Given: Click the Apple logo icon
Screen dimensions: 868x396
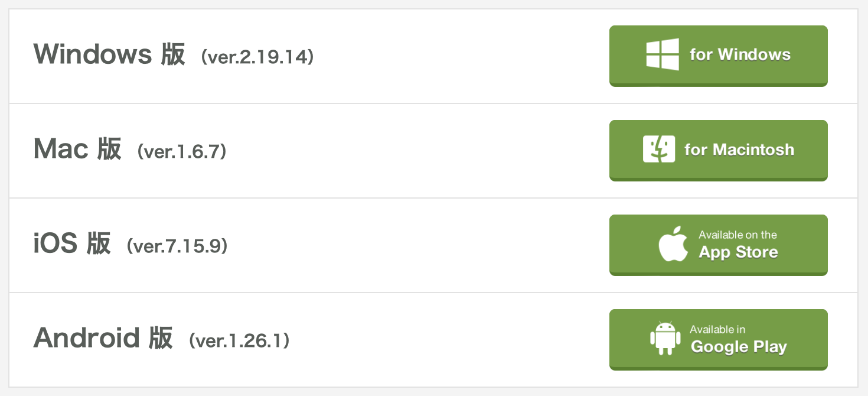Looking at the screenshot, I should pyautogui.click(x=674, y=244).
